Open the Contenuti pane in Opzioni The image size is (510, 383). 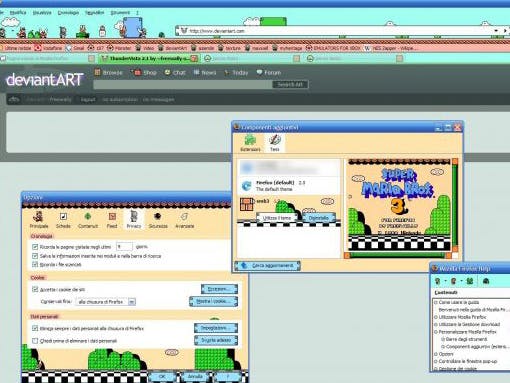(88, 220)
